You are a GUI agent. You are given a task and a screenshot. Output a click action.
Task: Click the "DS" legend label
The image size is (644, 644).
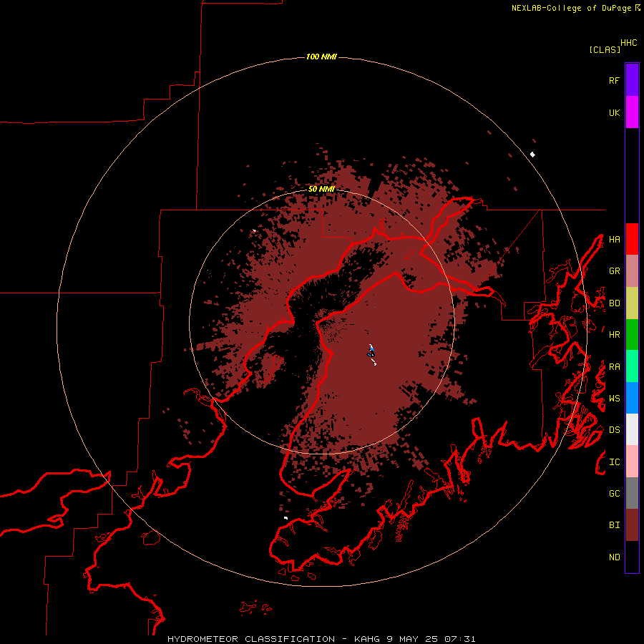[x=615, y=430]
